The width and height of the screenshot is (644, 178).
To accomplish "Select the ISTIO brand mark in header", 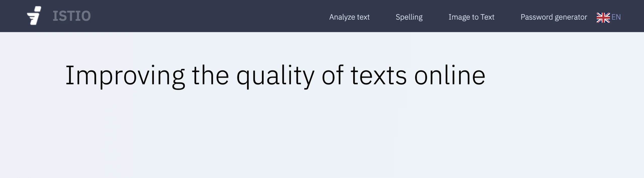I will [x=72, y=16].
